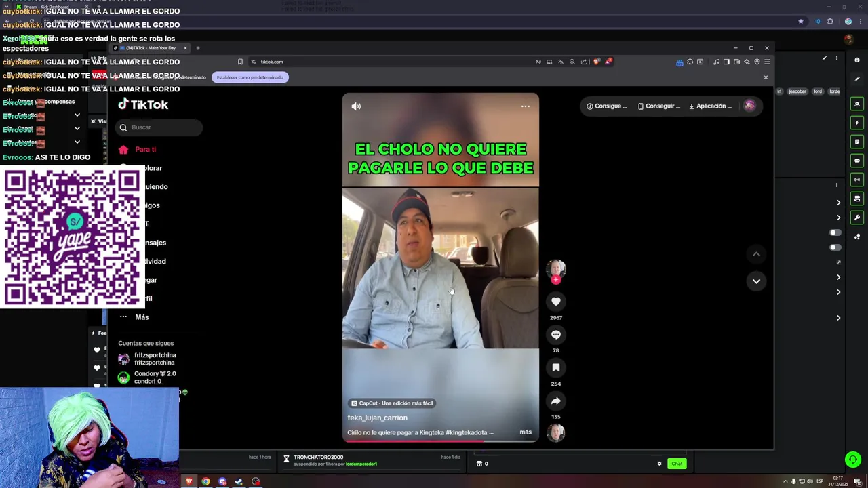Open the Condory 2.0 followed account
Image resolution: width=868 pixels, height=488 pixels.
click(x=148, y=378)
